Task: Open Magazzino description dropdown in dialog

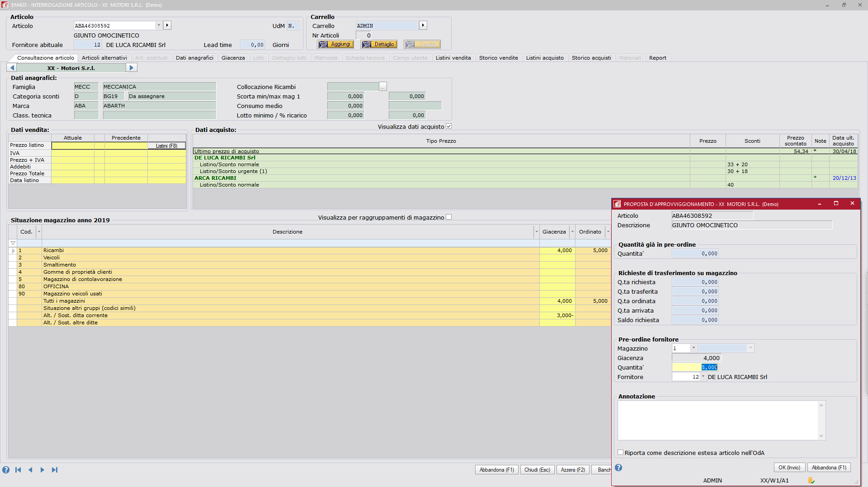Action: click(750, 348)
